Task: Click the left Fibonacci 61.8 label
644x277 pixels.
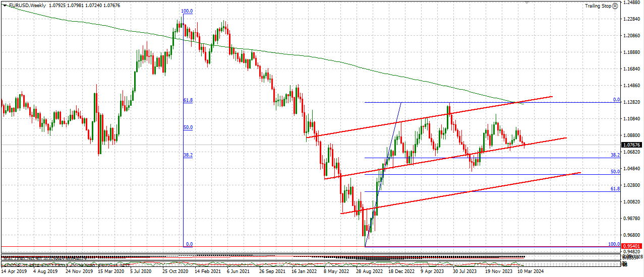Action: 188,100
